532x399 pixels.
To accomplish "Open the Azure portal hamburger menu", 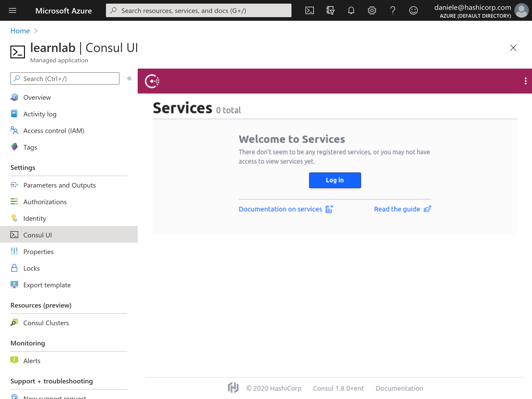I will tap(12, 10).
